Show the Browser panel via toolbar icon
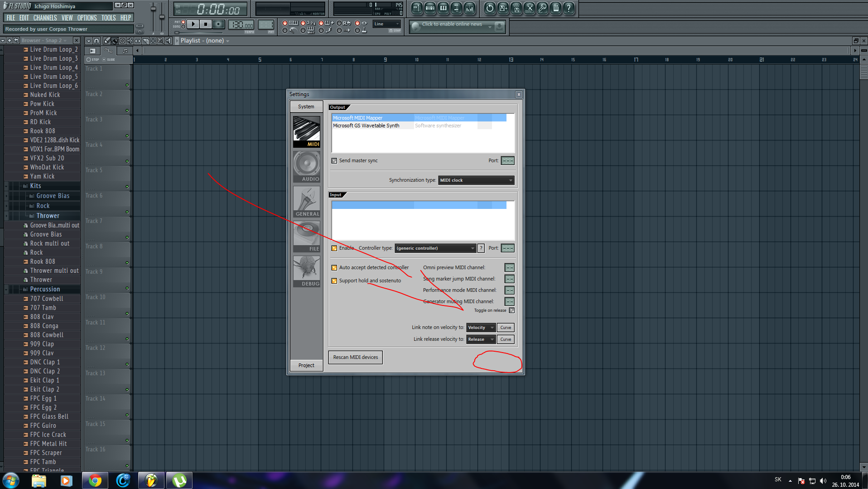This screenshot has width=868, height=489. coord(456,8)
